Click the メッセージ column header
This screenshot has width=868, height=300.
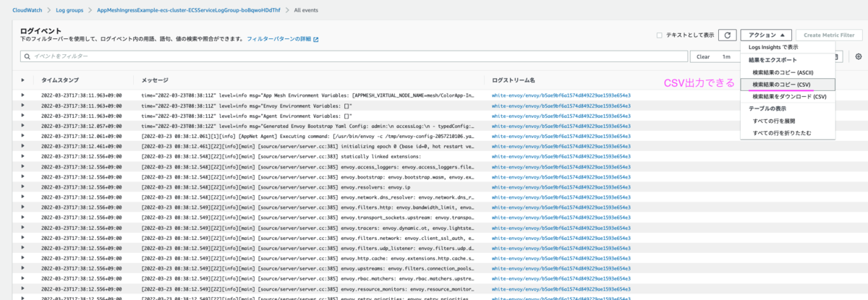point(155,80)
